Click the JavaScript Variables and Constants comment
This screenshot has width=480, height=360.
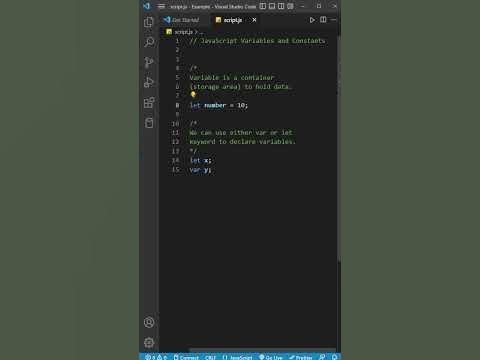(257, 41)
